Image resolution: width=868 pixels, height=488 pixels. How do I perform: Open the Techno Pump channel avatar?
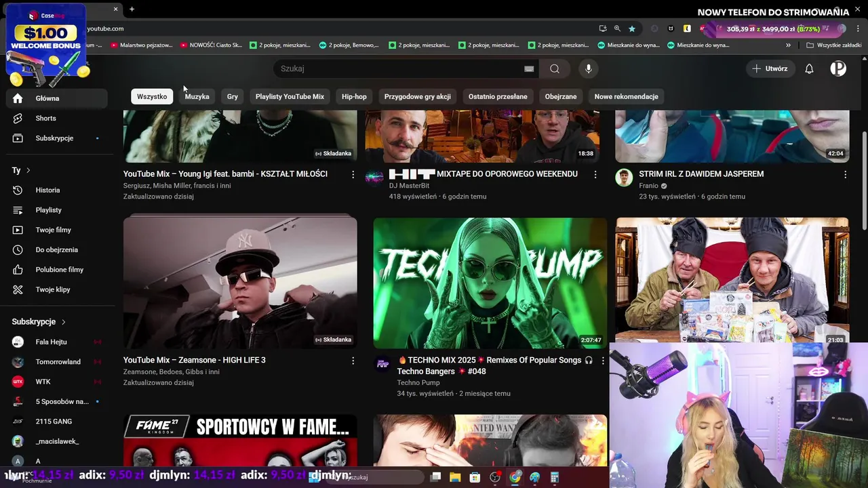coord(382,364)
